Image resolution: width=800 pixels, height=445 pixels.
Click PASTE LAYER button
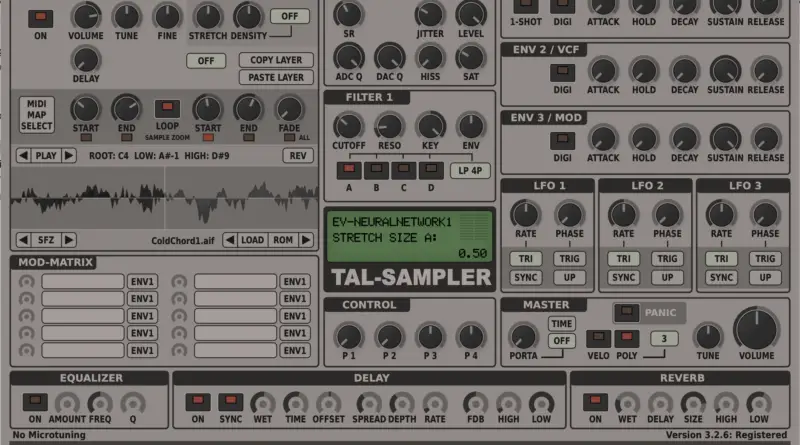tap(276, 78)
